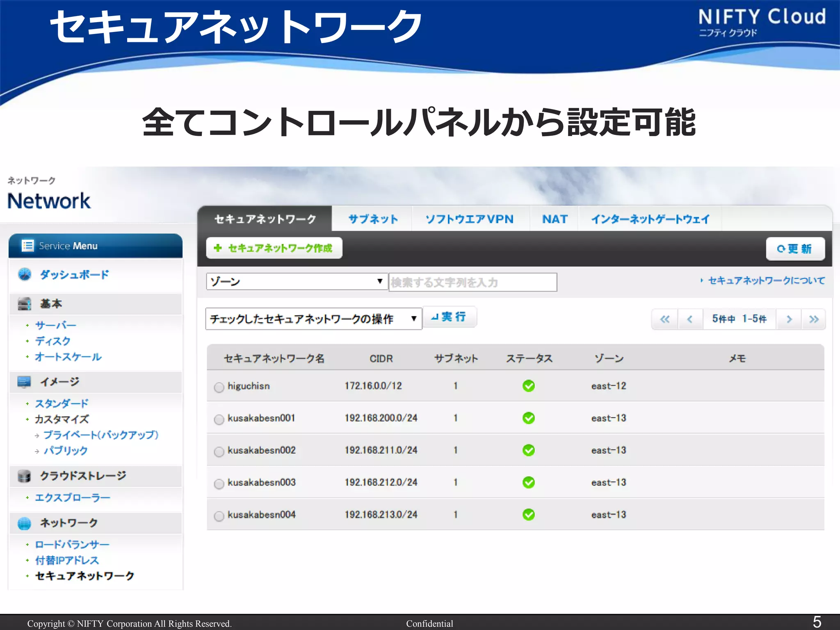This screenshot has height=630, width=840.
Task: Open ロードバランサー in sidebar
Action: pos(72,545)
